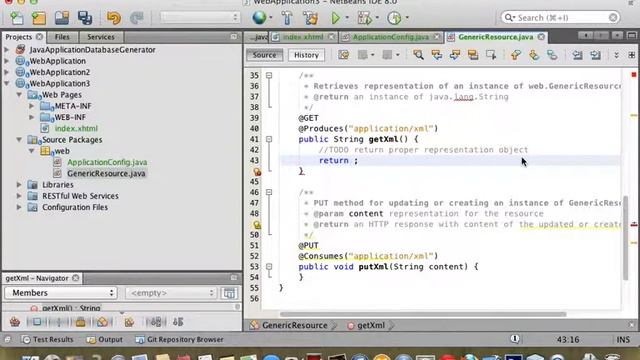Open Git Repository Browser
Viewport: 640px width, 360px height.
coord(180,339)
